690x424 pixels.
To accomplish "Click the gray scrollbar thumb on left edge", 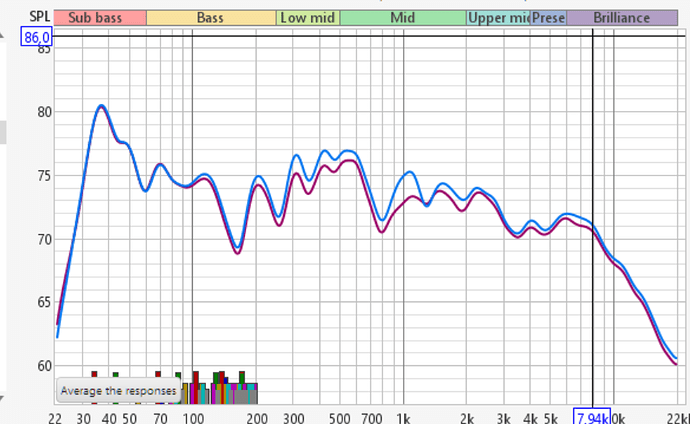I will click(3, 132).
